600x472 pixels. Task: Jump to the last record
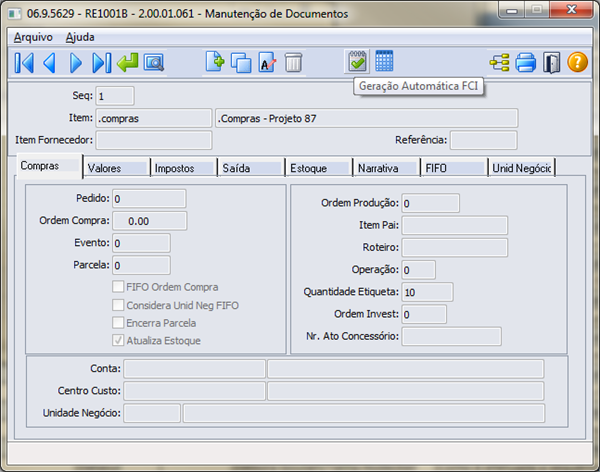click(x=102, y=63)
